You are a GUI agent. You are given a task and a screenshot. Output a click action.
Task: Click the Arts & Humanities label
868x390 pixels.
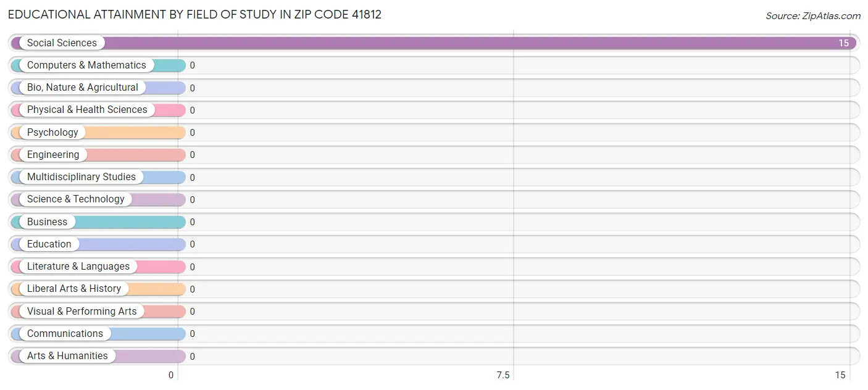pyautogui.click(x=67, y=356)
